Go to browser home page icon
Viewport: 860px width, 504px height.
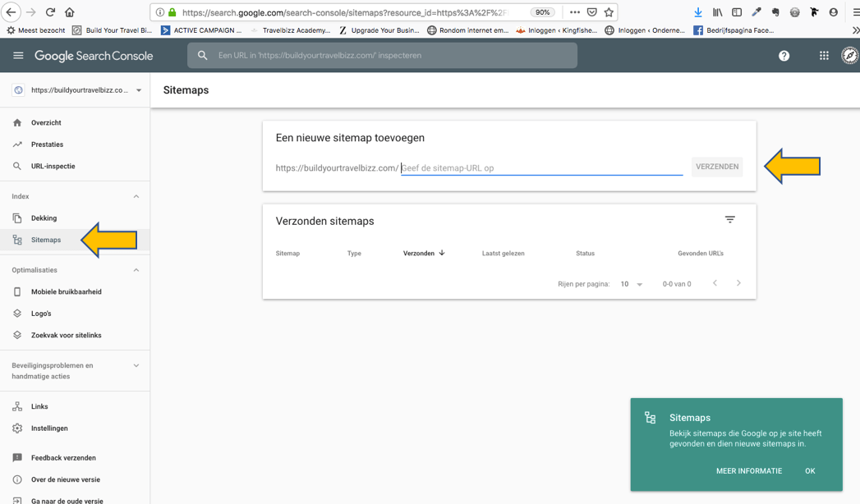[x=70, y=12]
